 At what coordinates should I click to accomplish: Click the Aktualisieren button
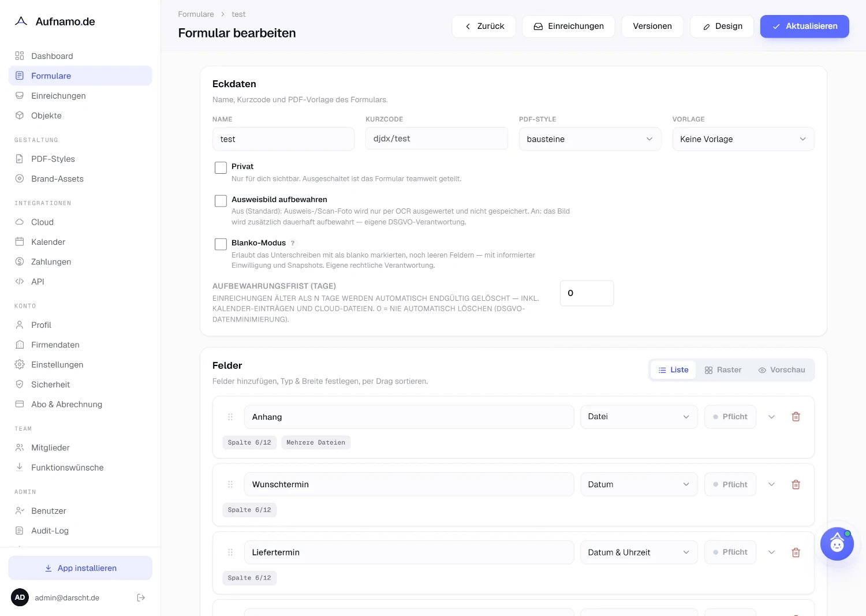[804, 27]
